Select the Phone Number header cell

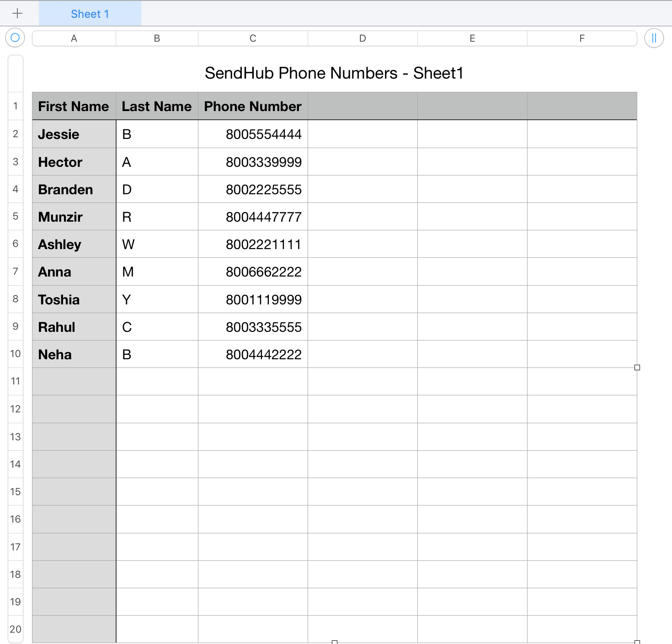pyautogui.click(x=253, y=106)
